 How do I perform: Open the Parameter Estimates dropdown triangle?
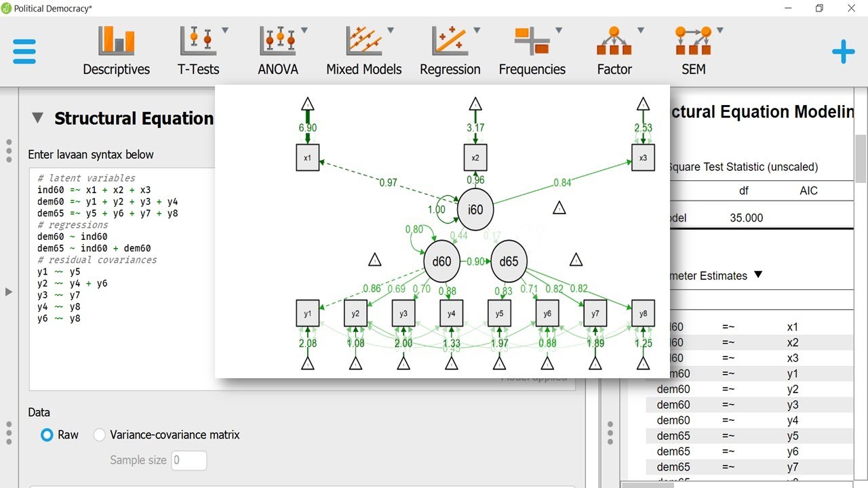[758, 275]
